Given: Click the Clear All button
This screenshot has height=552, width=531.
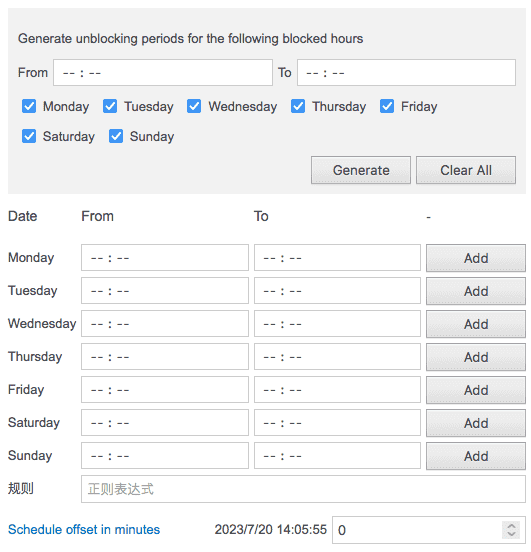Looking at the screenshot, I should pos(466,170).
